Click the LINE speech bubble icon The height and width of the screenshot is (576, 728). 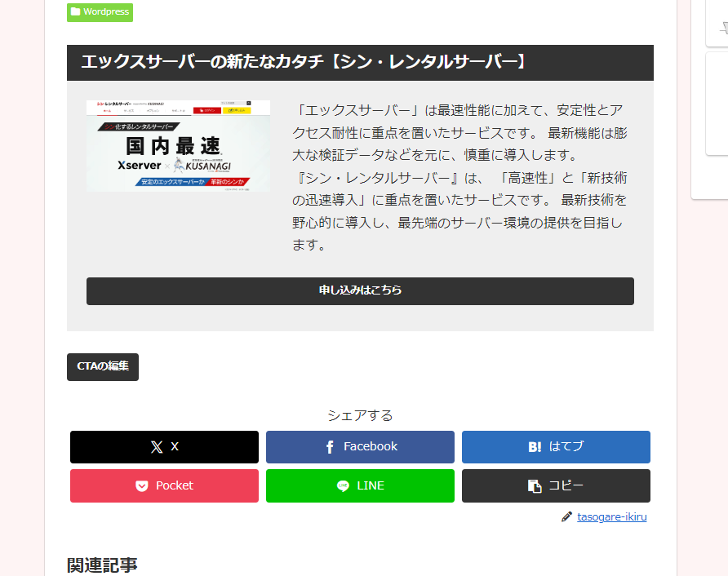tap(343, 486)
